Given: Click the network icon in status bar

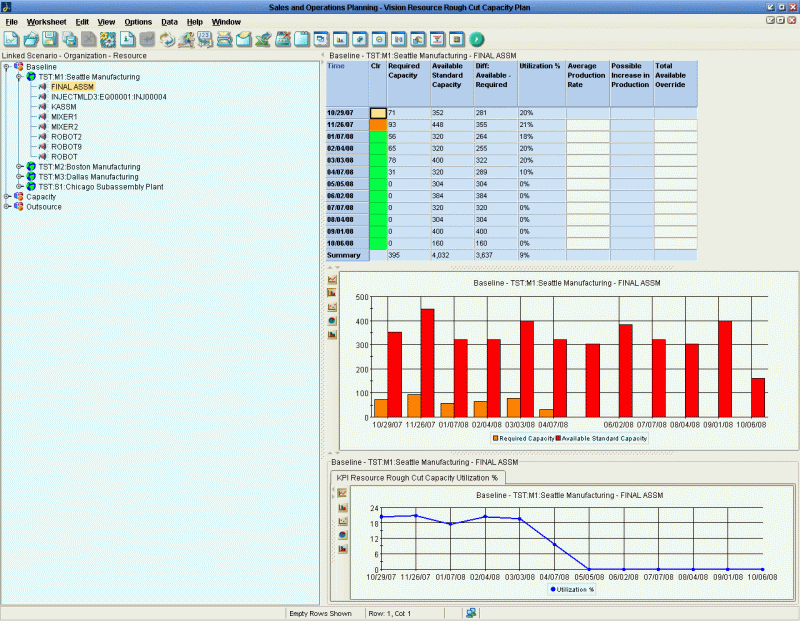Looking at the screenshot, I should click(471, 613).
